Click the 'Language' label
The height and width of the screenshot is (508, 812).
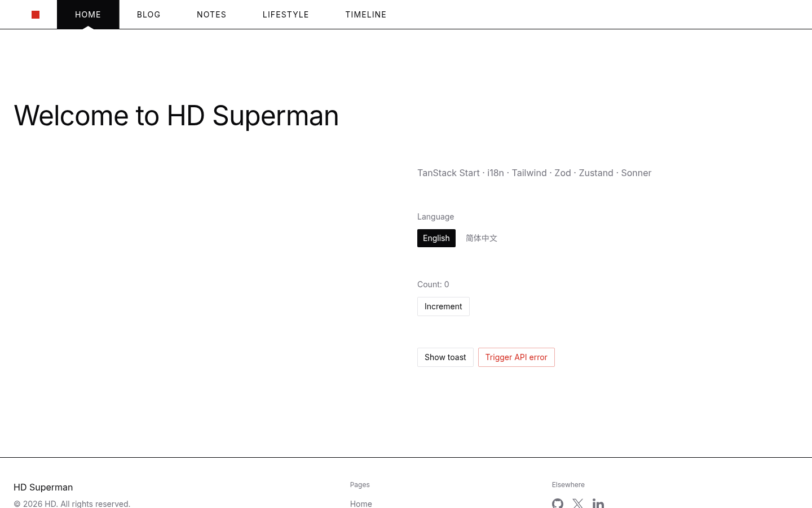tap(435, 217)
